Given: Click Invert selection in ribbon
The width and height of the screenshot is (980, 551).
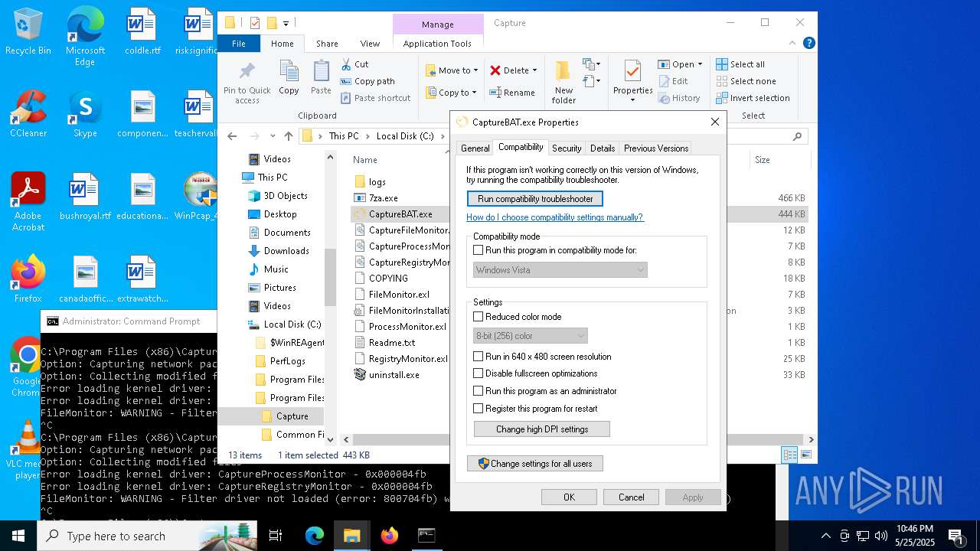Looking at the screenshot, I should point(753,98).
